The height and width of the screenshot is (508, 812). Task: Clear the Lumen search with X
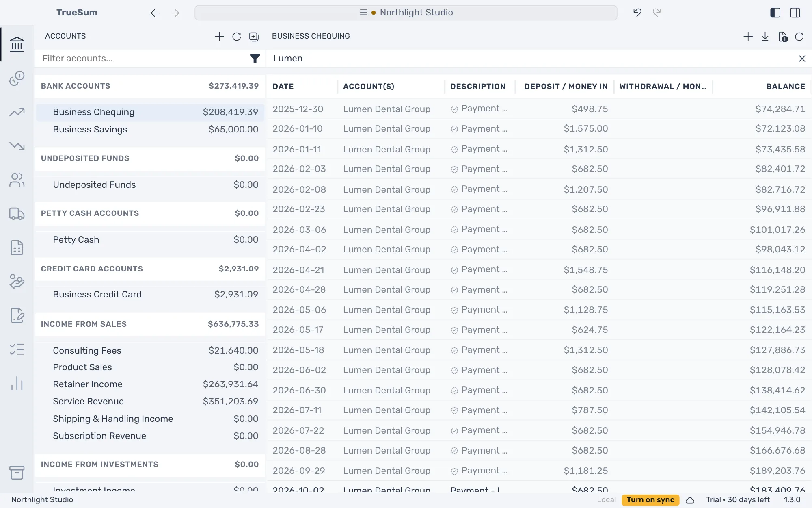(802, 59)
